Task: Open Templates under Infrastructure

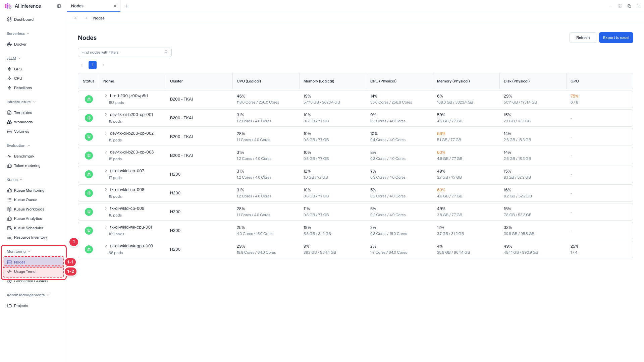Action: pyautogui.click(x=23, y=113)
